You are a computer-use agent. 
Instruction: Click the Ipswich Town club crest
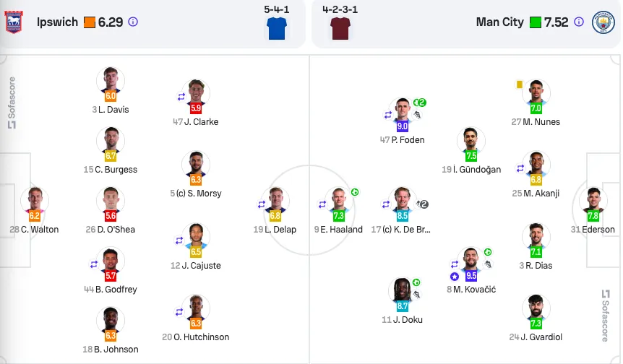click(14, 22)
